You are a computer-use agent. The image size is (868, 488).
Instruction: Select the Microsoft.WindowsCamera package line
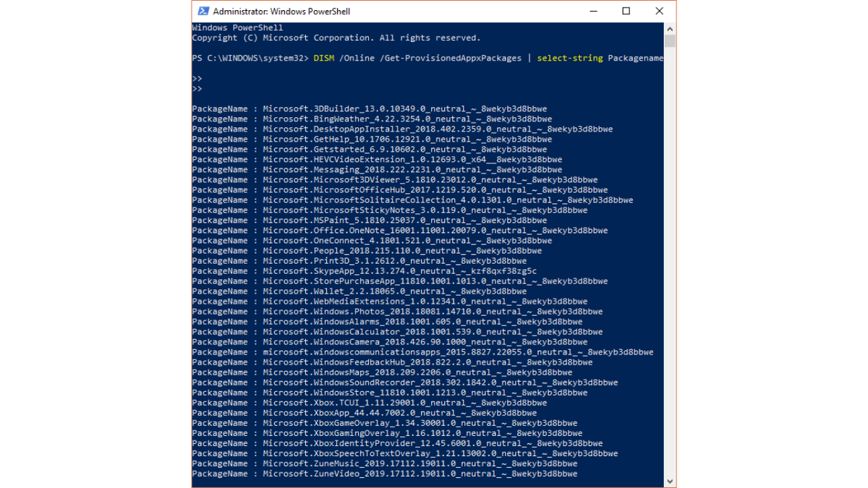(390, 341)
